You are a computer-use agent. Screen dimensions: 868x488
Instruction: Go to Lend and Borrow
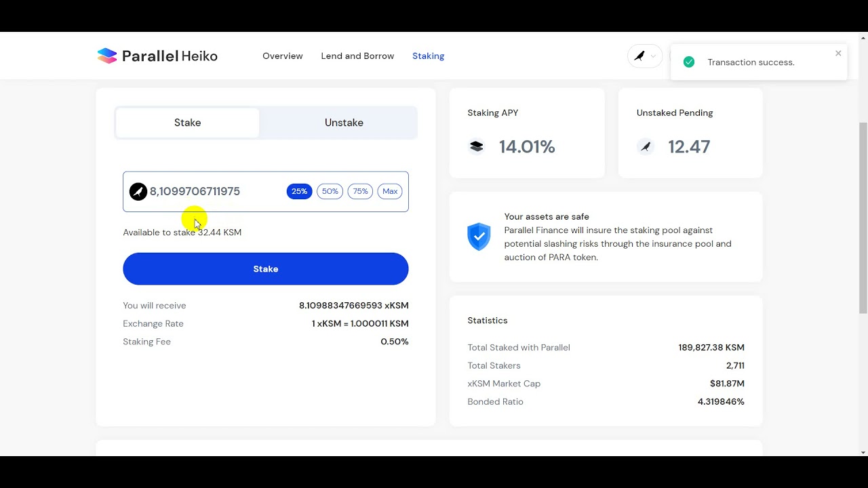coord(357,56)
